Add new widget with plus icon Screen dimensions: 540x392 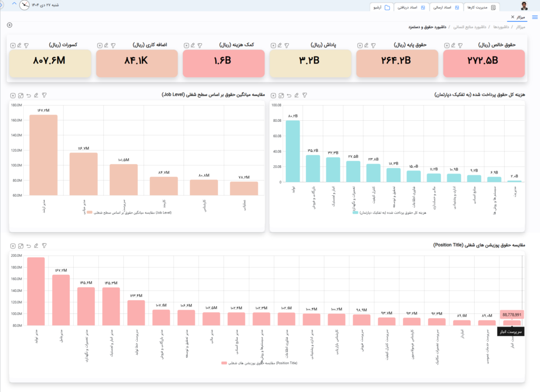pyautogui.click(x=9, y=25)
